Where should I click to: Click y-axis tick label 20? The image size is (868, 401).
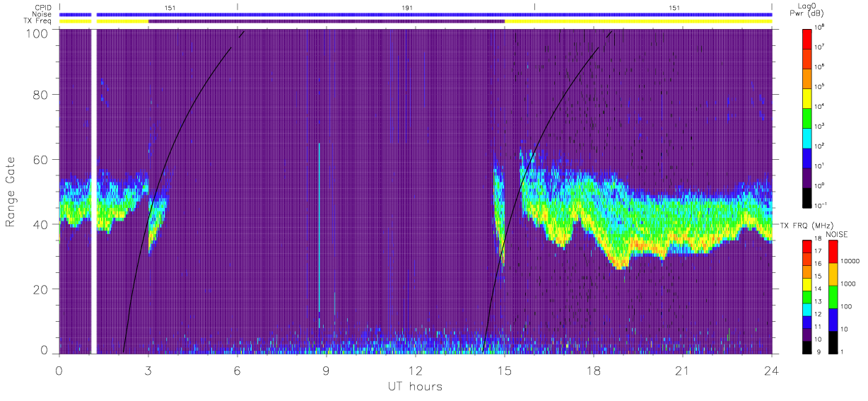tap(42, 289)
